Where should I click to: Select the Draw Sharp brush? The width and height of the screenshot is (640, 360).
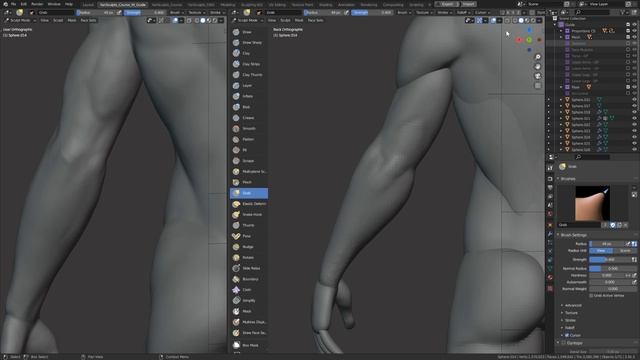click(x=249, y=42)
